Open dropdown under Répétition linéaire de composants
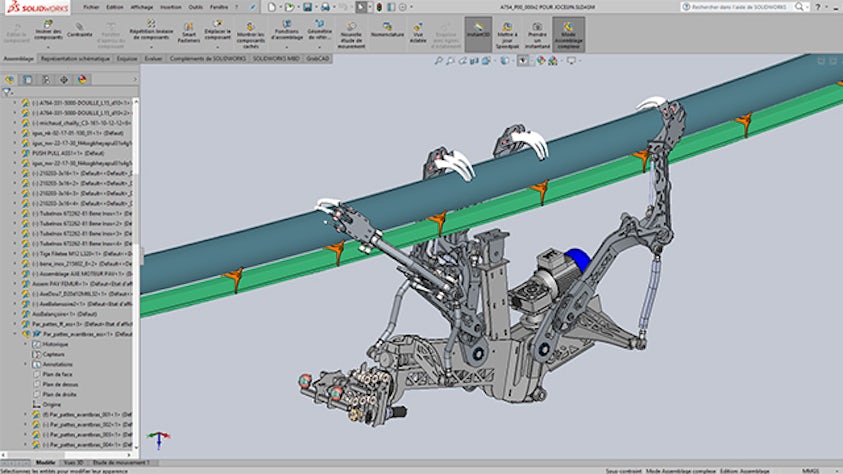This screenshot has height=474, width=843. 151,47
